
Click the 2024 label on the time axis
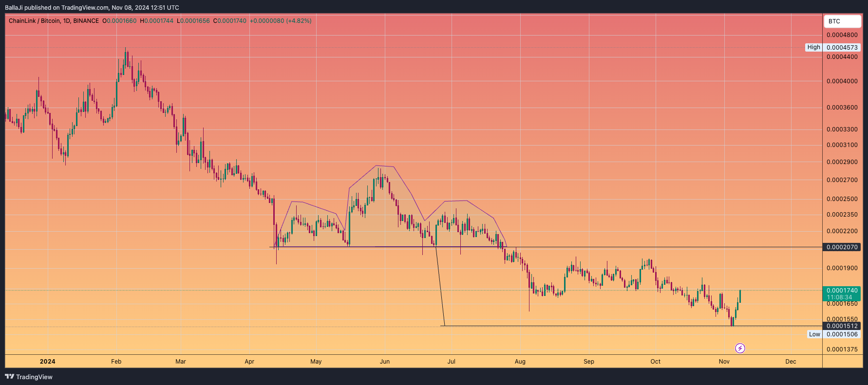coord(47,361)
